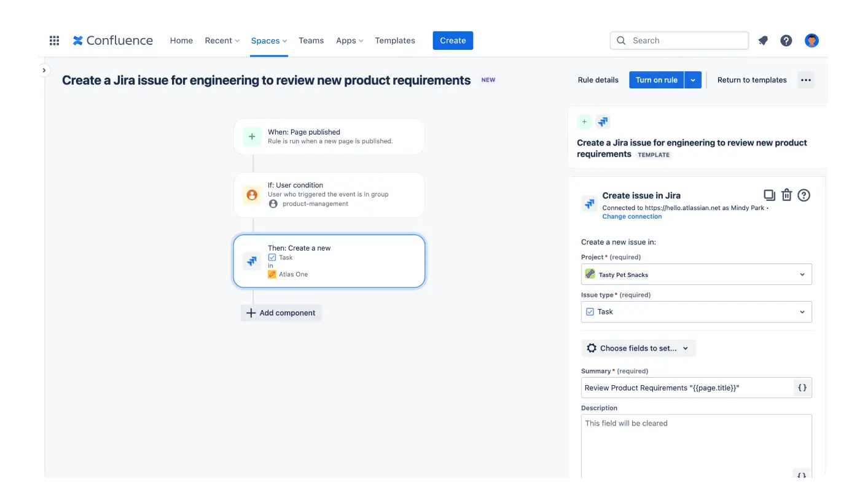Delete the component with trash icon
868x500 pixels.
pos(786,195)
